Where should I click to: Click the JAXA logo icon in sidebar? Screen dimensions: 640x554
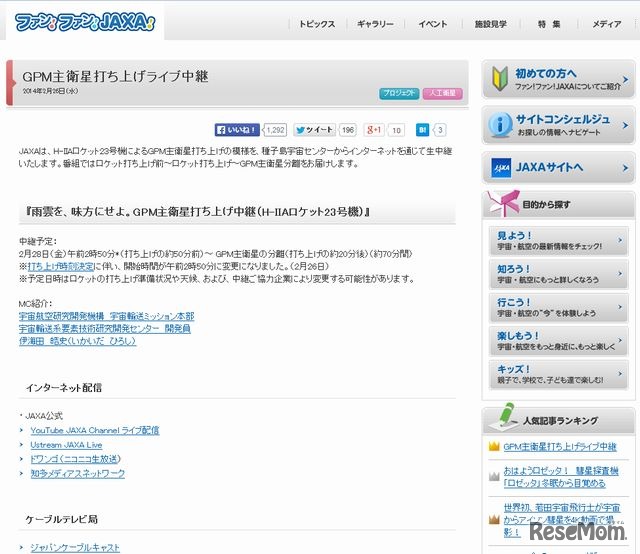click(501, 168)
